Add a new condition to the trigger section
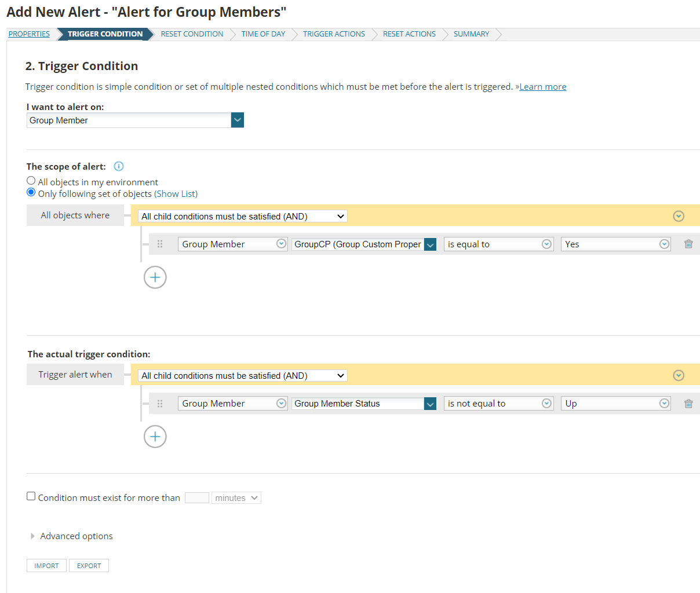The image size is (700, 593). coord(155,437)
